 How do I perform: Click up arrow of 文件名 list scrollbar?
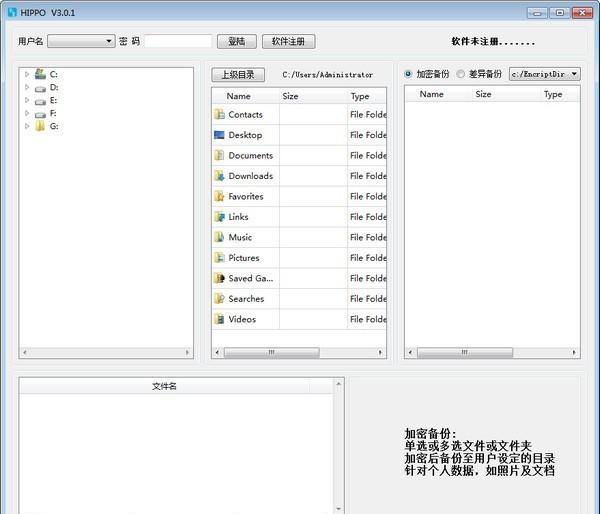click(x=339, y=383)
